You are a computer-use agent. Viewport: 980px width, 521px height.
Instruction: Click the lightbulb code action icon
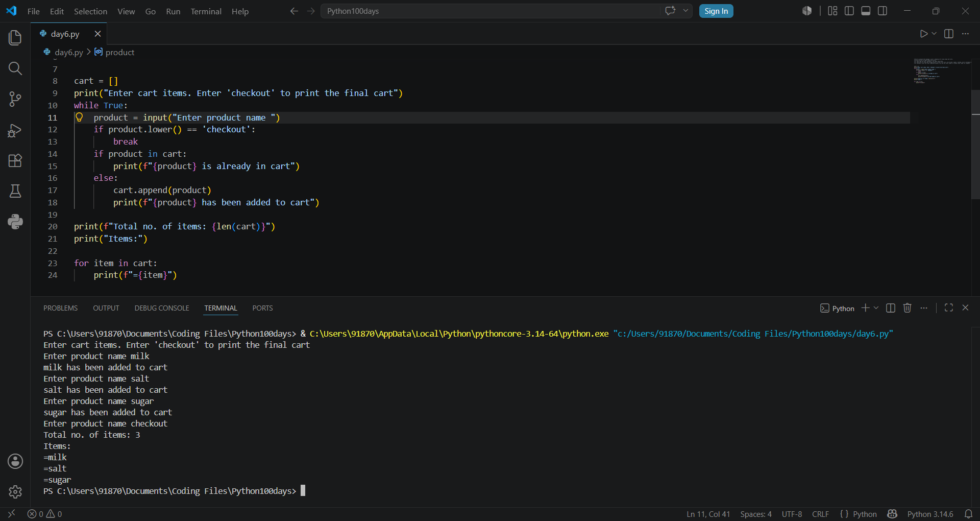(x=79, y=117)
